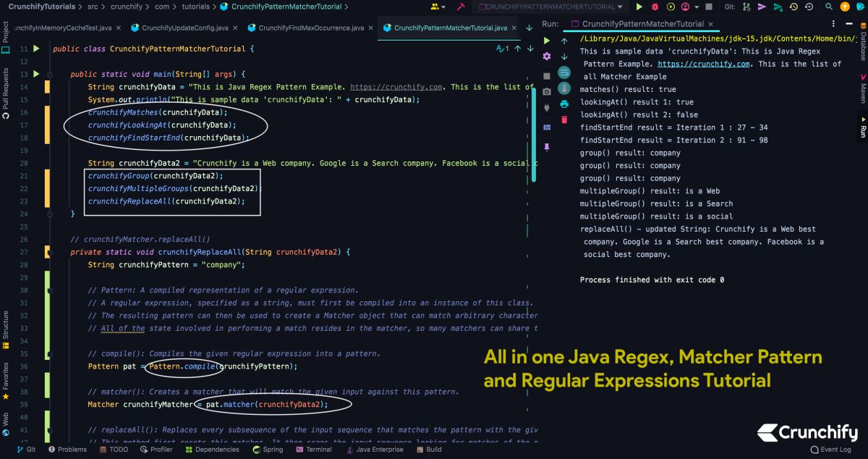Rerun the CrunchifyPatternMatcherTutorial program
Screen dimensions: 868x459
click(547, 41)
